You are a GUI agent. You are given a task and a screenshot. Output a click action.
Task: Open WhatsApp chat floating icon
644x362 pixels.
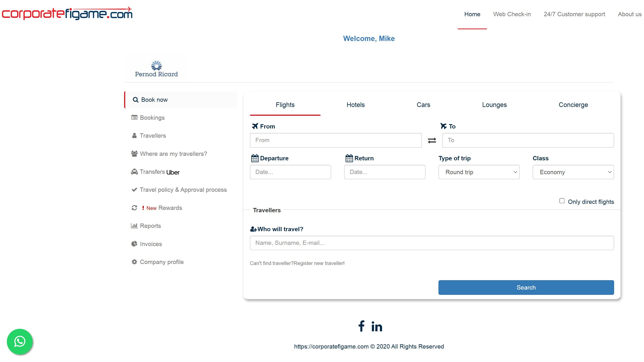[x=20, y=341]
